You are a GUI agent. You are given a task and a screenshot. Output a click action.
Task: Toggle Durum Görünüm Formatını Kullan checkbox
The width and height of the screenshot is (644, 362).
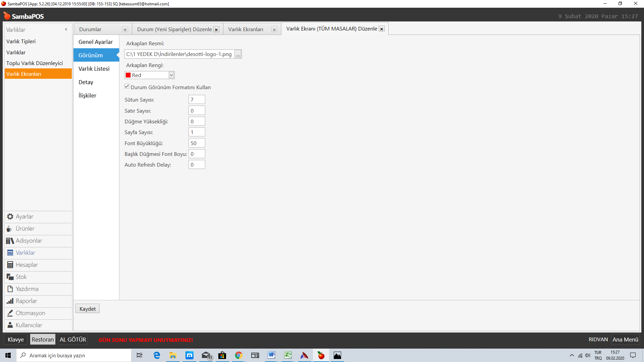click(x=127, y=86)
